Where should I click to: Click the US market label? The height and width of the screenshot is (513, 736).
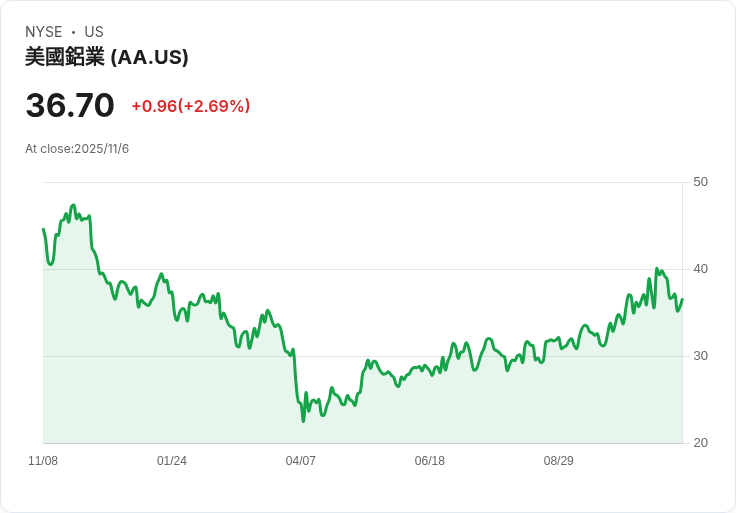pos(94,32)
